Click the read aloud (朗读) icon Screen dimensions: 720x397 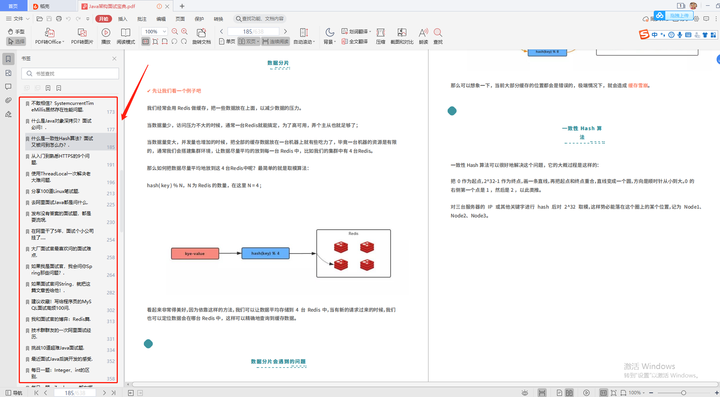(x=423, y=36)
